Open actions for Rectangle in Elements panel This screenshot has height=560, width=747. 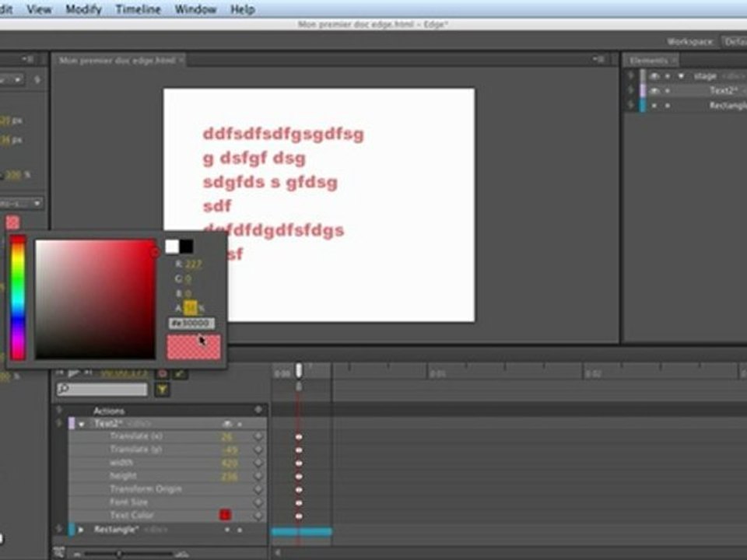coord(631,104)
